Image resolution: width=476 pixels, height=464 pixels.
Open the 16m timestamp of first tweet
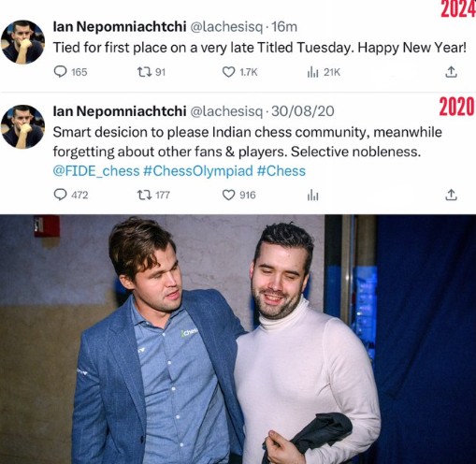284,27
